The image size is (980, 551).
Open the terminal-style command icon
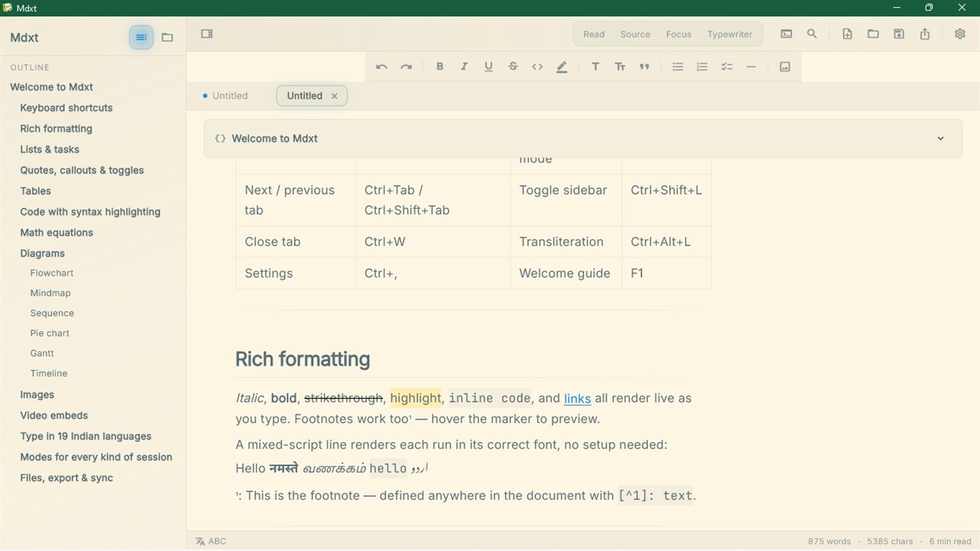(x=787, y=34)
